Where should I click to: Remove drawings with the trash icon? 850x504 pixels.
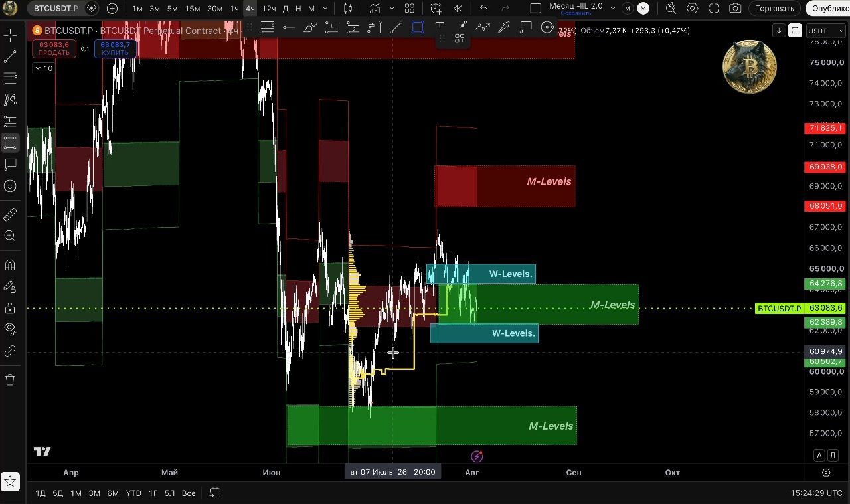pos(10,380)
